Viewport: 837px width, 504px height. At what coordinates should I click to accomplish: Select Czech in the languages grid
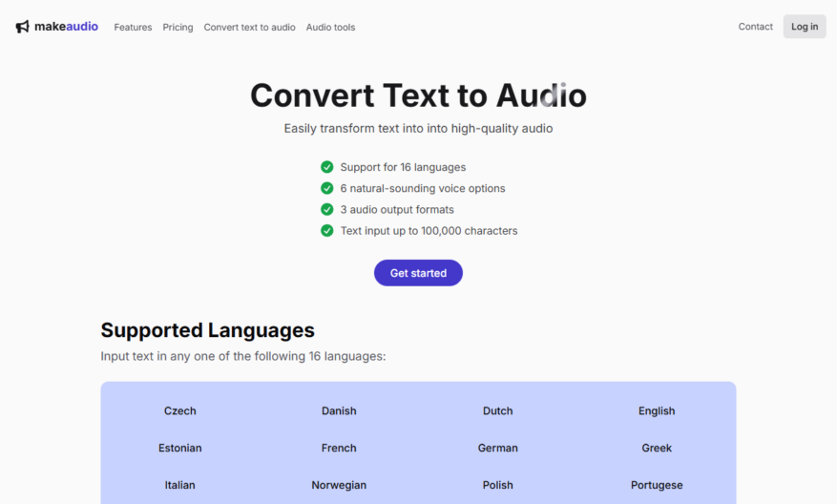[179, 411]
